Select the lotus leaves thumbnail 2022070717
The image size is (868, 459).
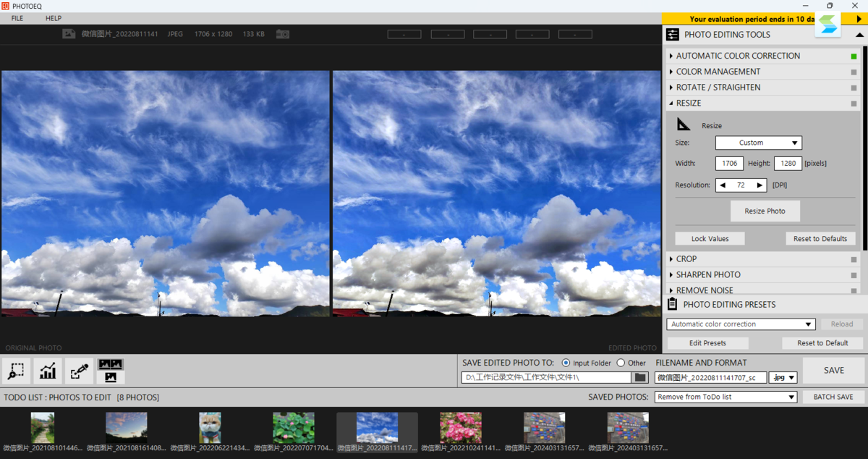click(x=294, y=428)
